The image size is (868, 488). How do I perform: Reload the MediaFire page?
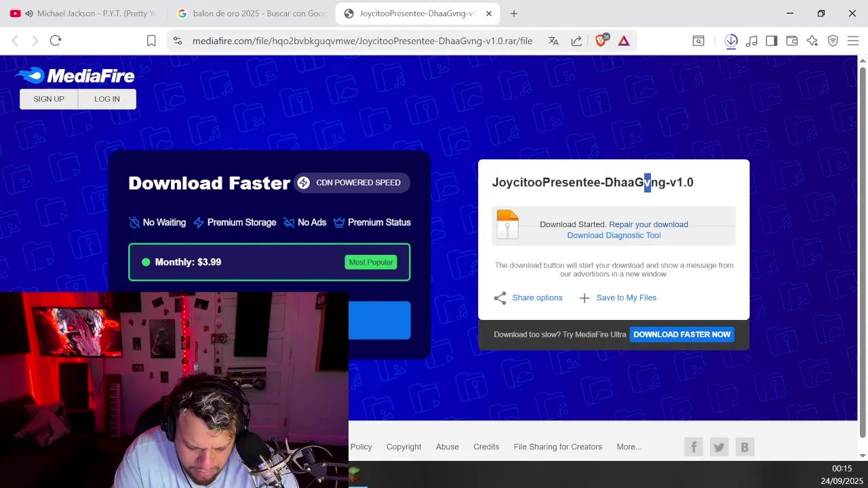click(x=56, y=41)
